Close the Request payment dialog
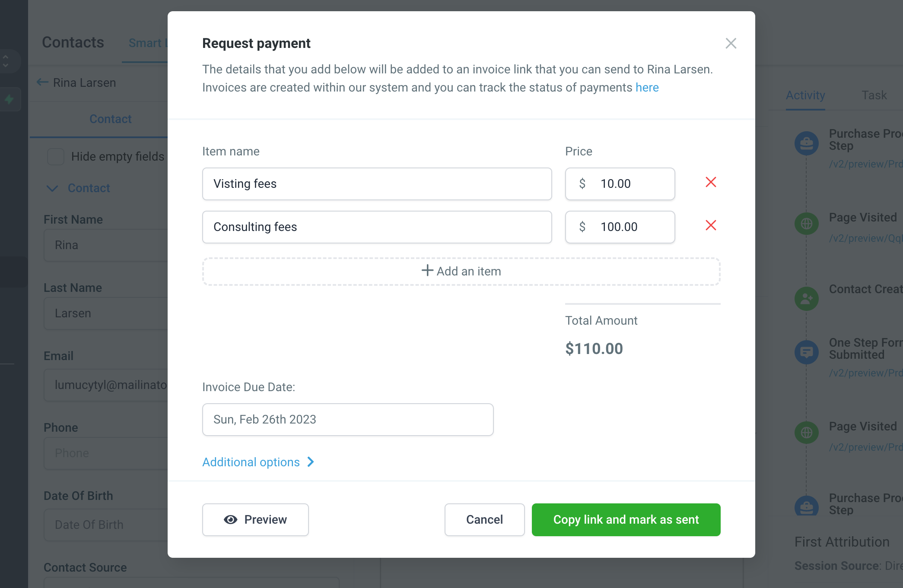Image resolution: width=903 pixels, height=588 pixels. pyautogui.click(x=731, y=43)
